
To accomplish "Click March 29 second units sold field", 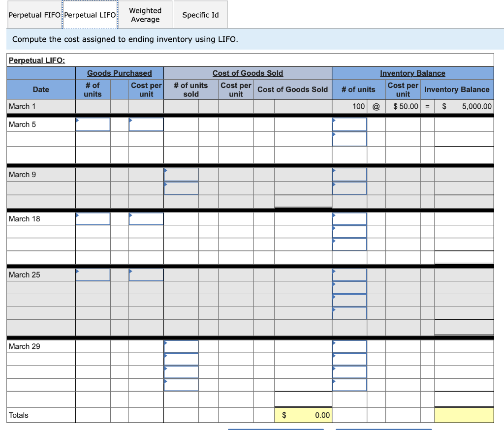I will click(x=181, y=359).
